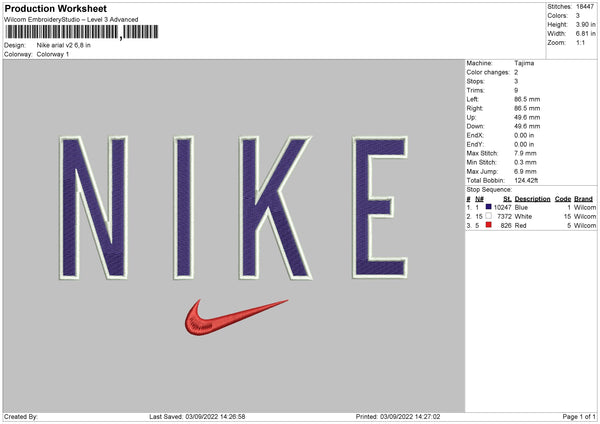Click the 'Code' column header

[562, 199]
